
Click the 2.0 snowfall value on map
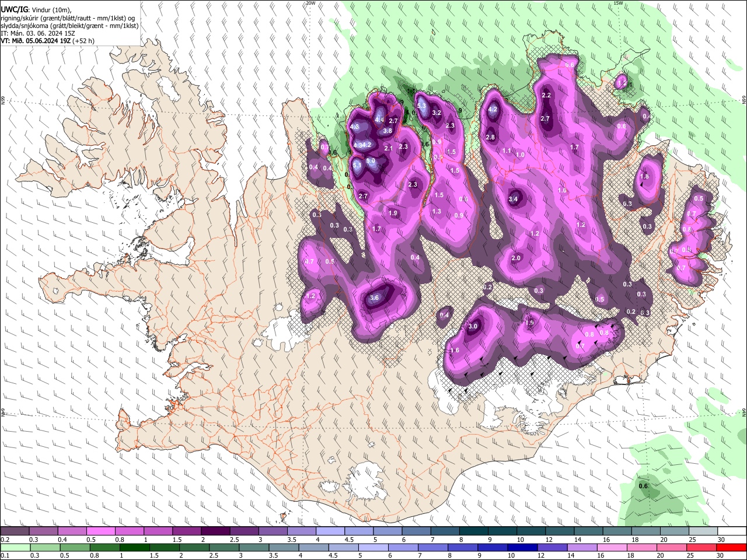tap(516, 258)
